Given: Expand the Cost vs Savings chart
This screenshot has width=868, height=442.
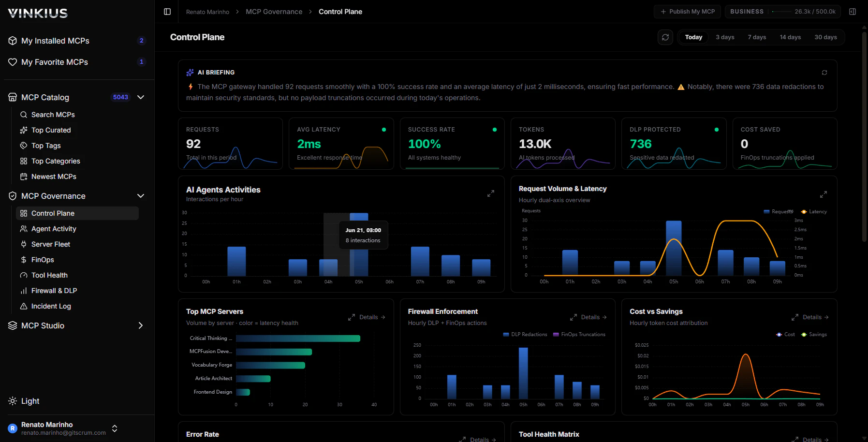Looking at the screenshot, I should [795, 317].
